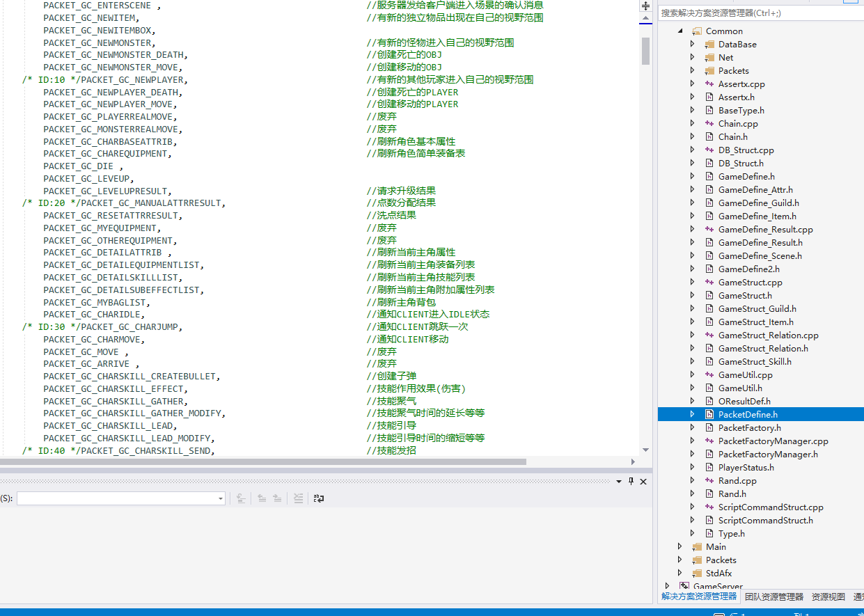Switch to the 资源视图 tab
Viewport: 864px width, 616px height.
828,597
